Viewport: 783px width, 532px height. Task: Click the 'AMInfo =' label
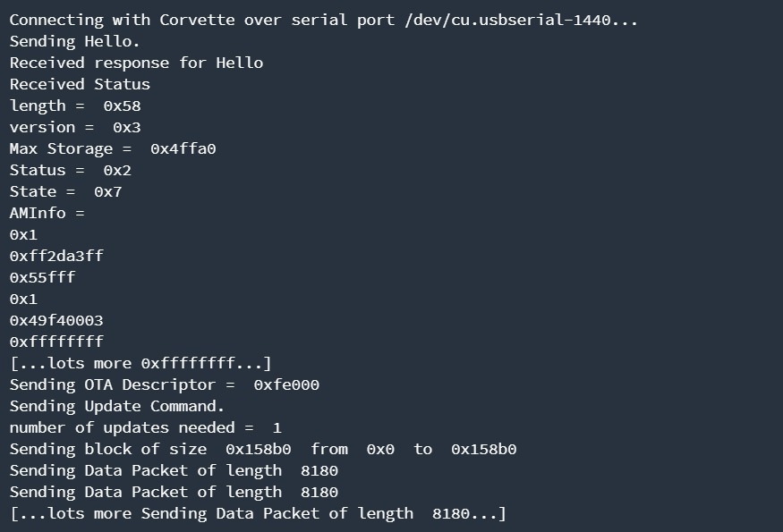point(47,214)
